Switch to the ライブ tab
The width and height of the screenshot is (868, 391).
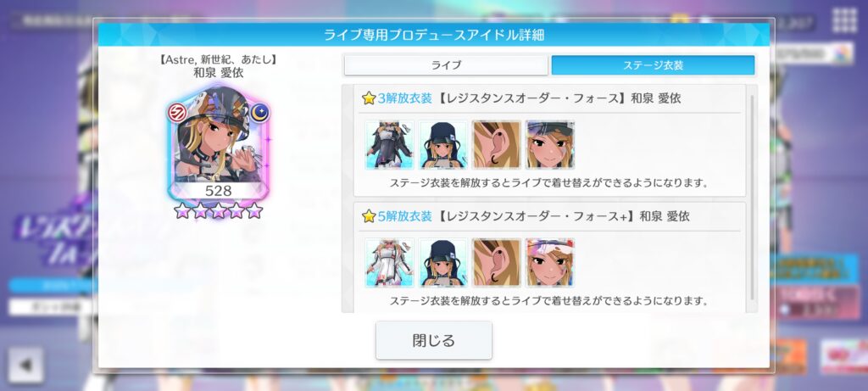(446, 64)
